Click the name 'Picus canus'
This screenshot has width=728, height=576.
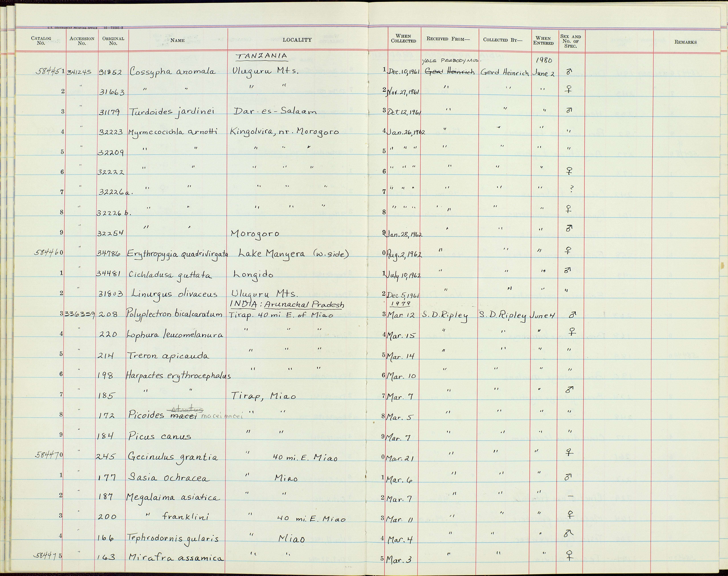[x=160, y=436]
